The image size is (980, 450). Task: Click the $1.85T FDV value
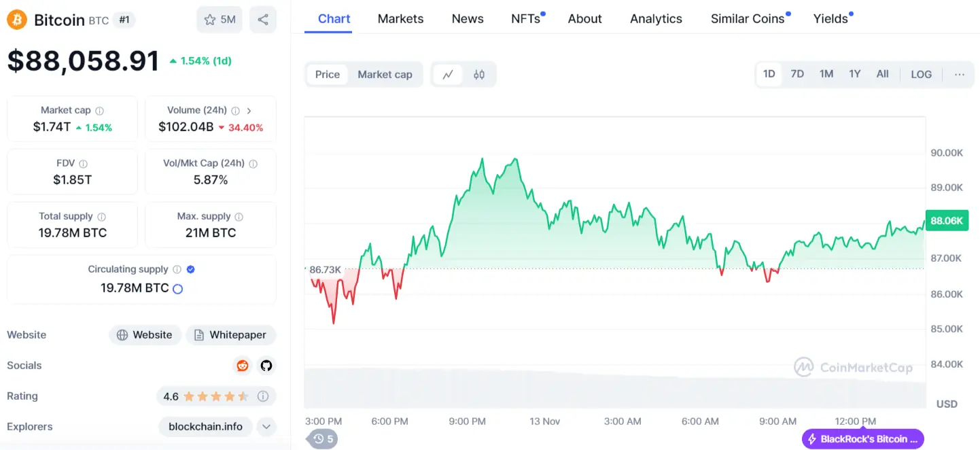point(72,180)
